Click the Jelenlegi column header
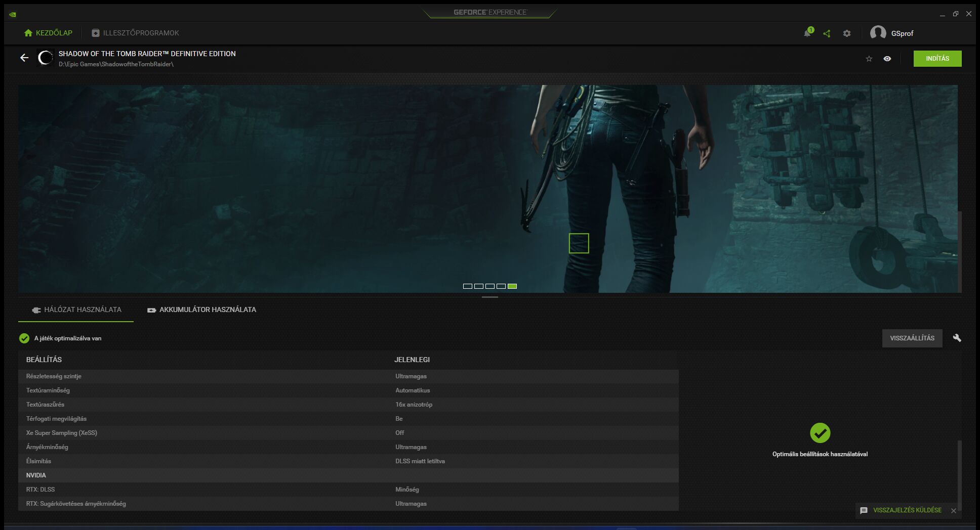 tap(412, 360)
